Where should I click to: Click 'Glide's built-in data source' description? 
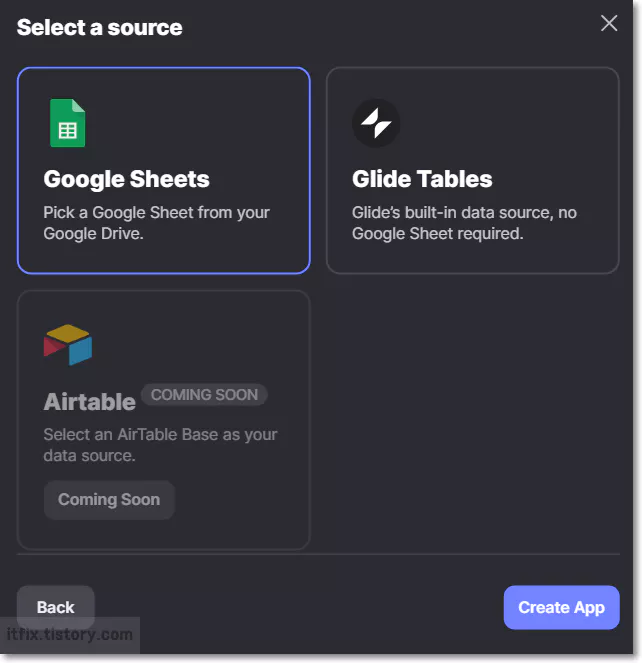464,223
